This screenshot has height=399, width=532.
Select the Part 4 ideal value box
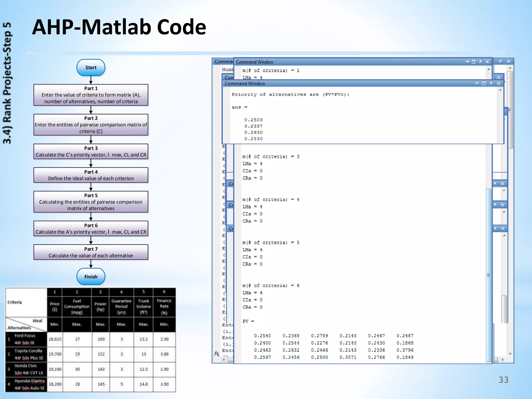(x=91, y=175)
